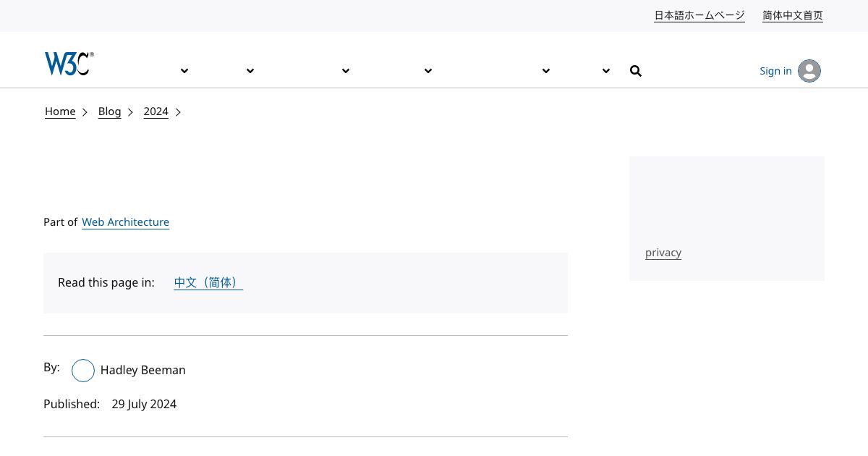Screen dimensions: 868x456
Task: Navigate to Blog via the breadcrumb
Action: click(109, 111)
